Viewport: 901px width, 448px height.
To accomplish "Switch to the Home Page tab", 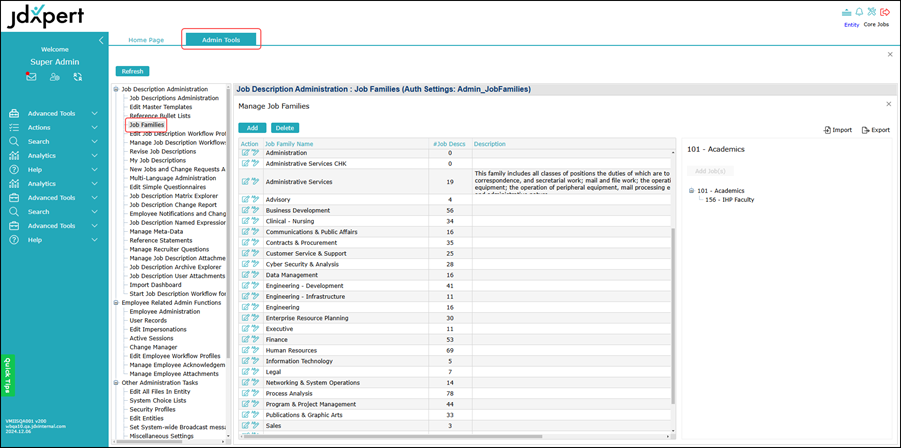I will (146, 40).
